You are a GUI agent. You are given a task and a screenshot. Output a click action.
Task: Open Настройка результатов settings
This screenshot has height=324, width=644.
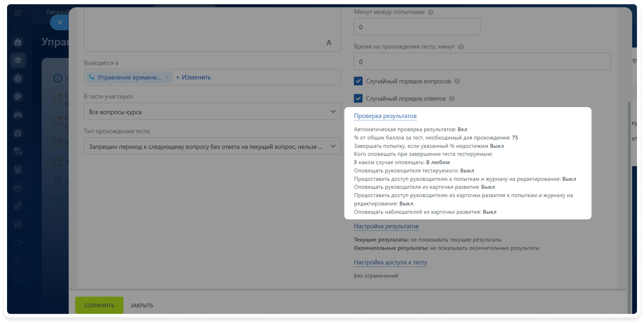386,226
